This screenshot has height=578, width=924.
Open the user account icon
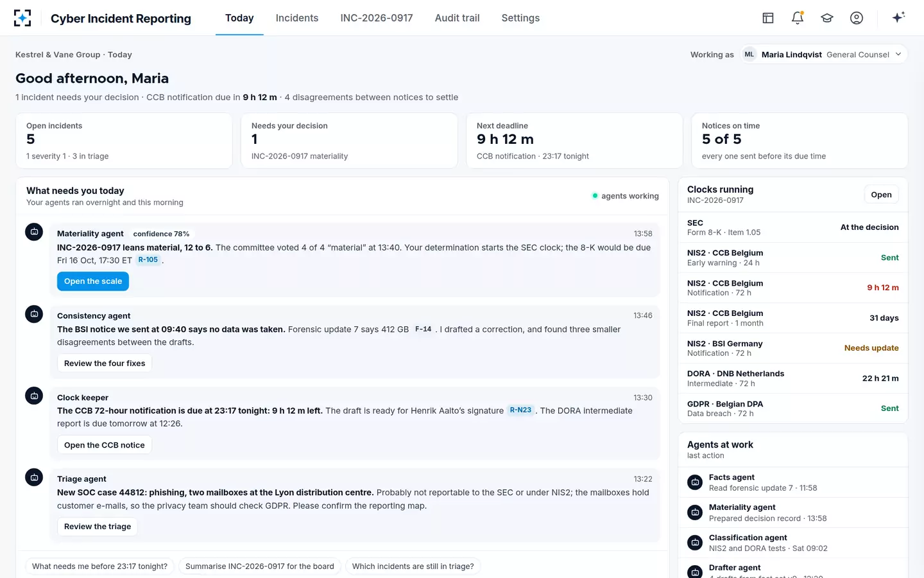pos(857,18)
